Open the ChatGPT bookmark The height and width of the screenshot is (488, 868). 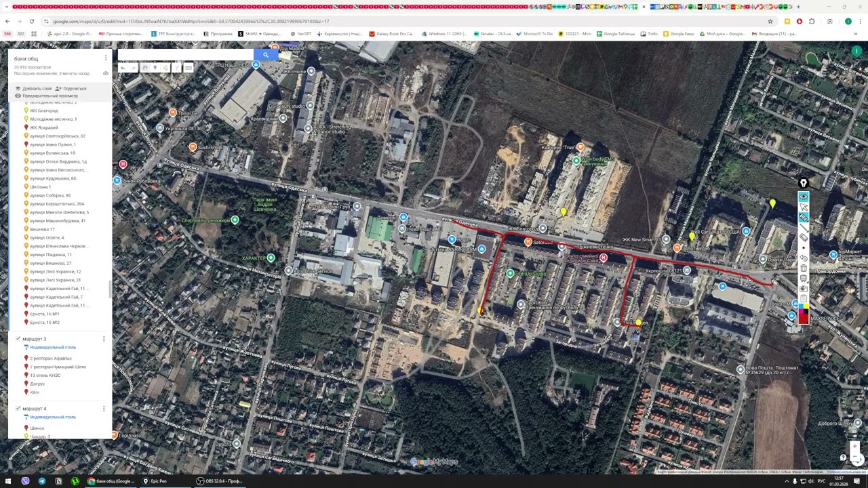tap(301, 33)
